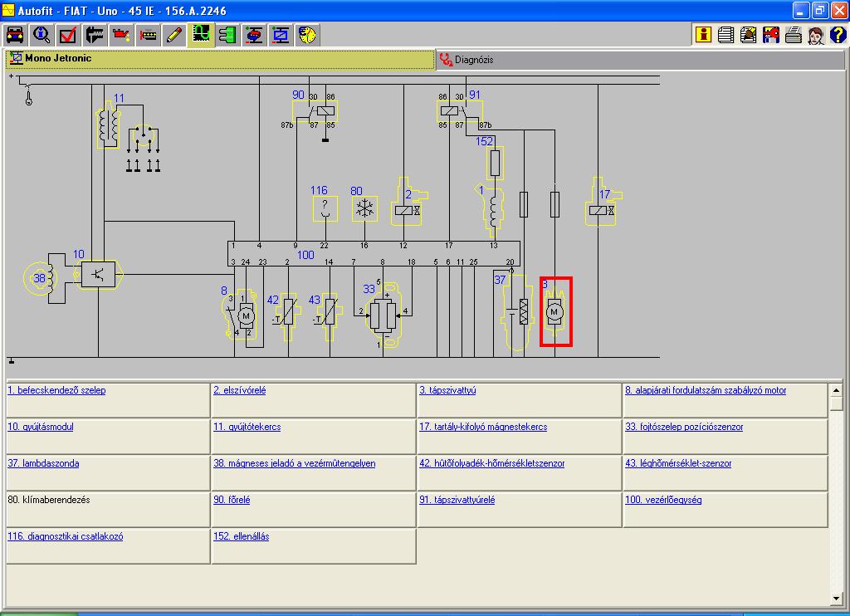The height and width of the screenshot is (616, 850).
Task: Open link 91. tápszivattyúrelé
Action: point(457,500)
